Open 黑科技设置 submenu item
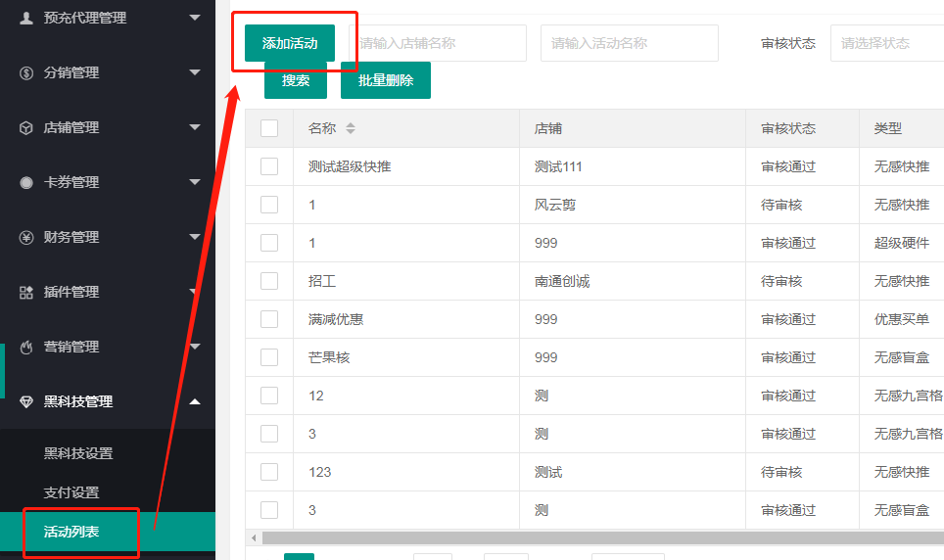This screenshot has height=560, width=944. [78, 453]
